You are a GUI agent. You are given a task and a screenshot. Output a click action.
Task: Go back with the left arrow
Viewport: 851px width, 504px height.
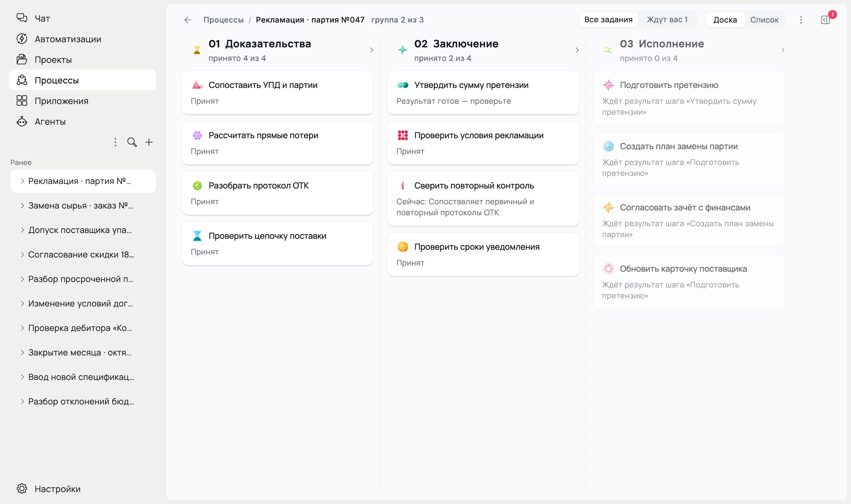(188, 20)
